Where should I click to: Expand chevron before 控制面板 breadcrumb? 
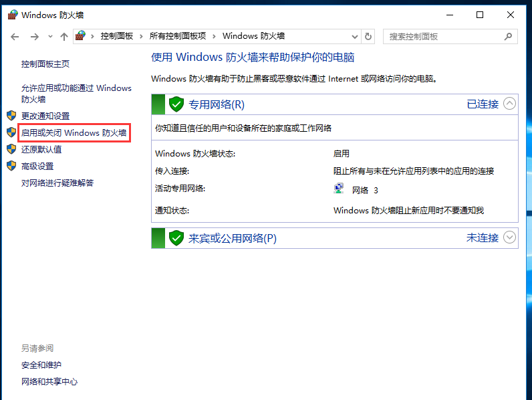[x=92, y=36]
